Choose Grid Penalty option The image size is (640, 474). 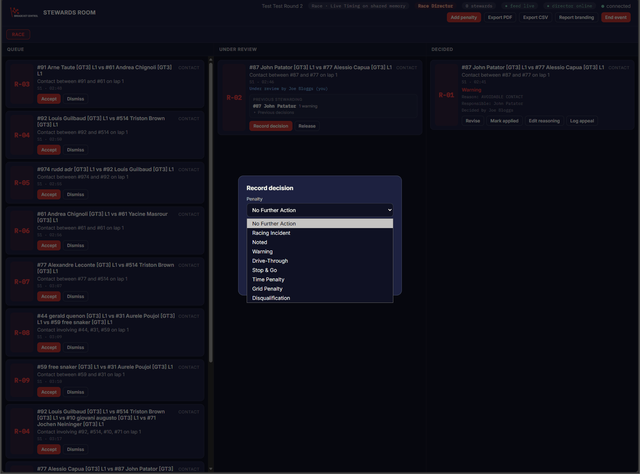coord(320,289)
